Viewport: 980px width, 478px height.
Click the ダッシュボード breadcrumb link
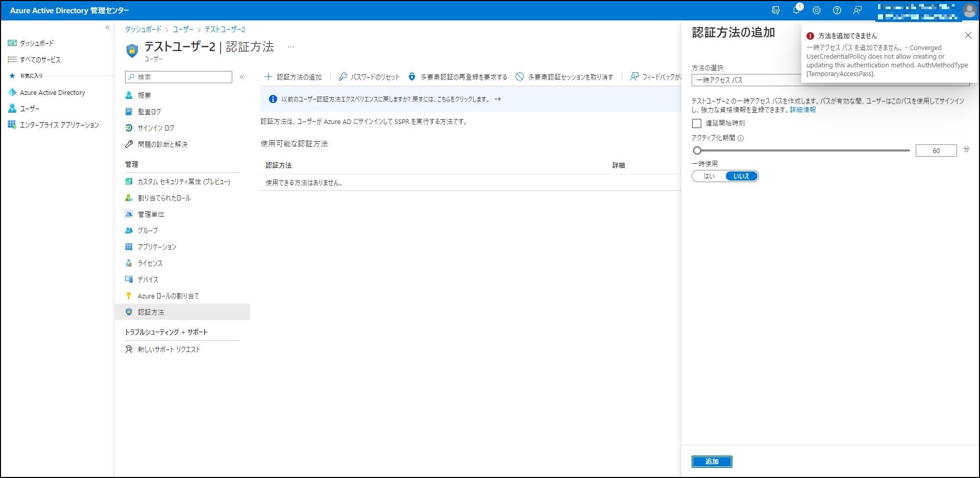(x=143, y=30)
